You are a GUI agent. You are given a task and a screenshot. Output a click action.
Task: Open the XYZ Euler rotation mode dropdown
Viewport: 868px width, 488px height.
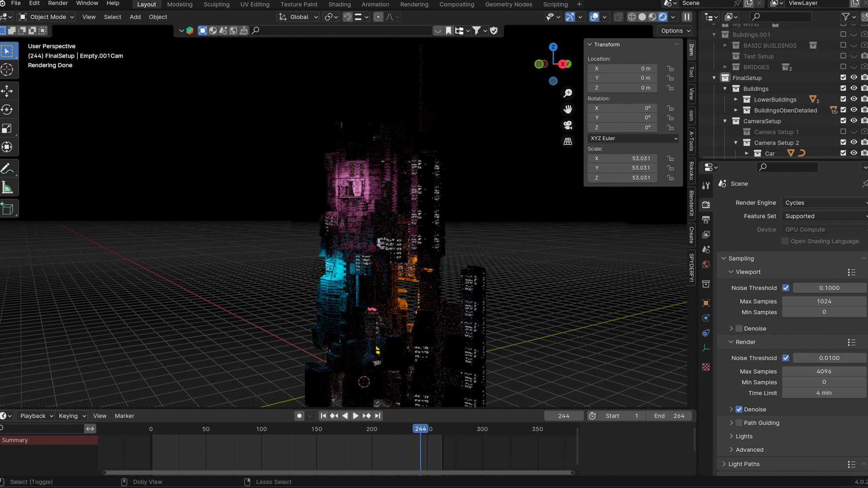click(633, 139)
